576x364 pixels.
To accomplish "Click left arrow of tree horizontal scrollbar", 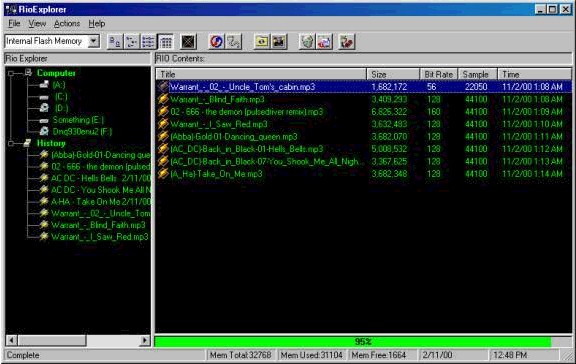I will tap(12, 340).
